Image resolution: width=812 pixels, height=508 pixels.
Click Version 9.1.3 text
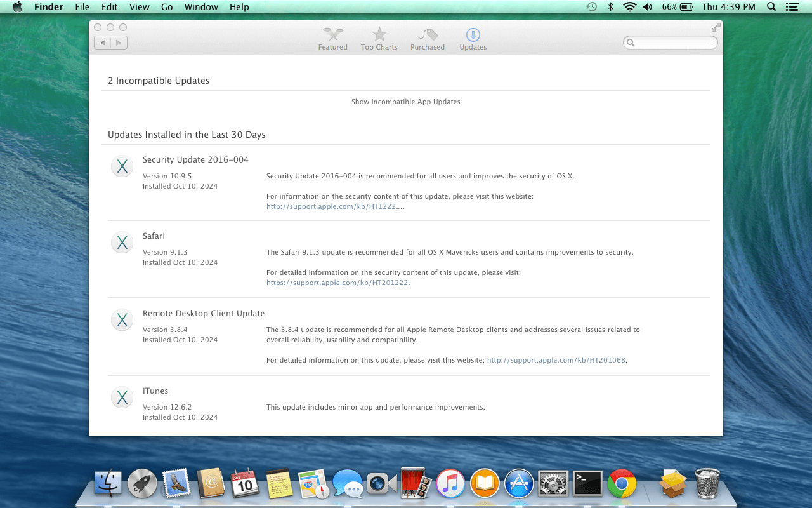[x=165, y=252]
